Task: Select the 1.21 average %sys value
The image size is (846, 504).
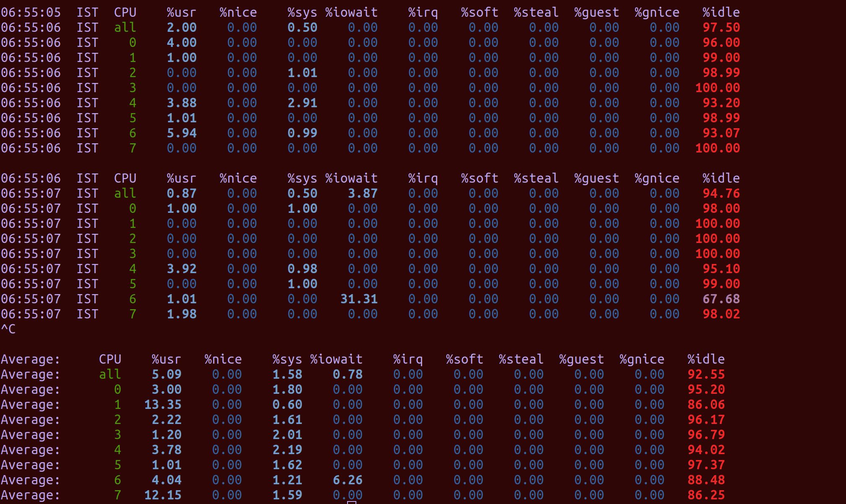Action: (x=287, y=480)
